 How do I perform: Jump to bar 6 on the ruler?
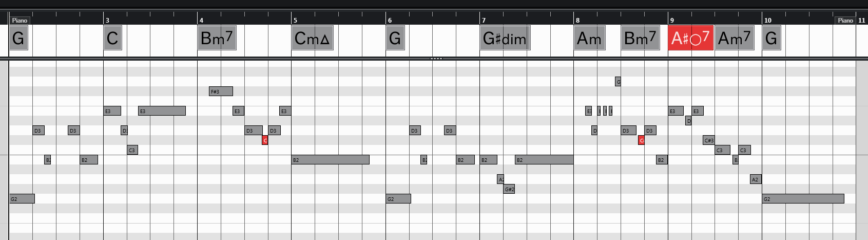point(390,20)
